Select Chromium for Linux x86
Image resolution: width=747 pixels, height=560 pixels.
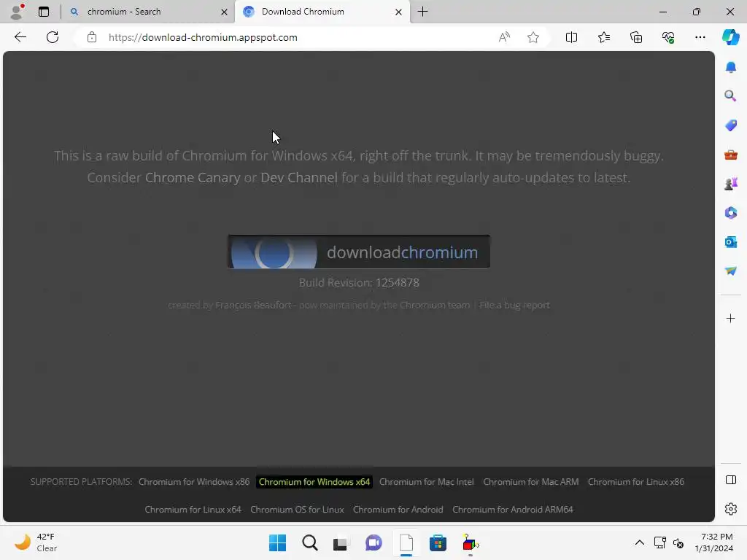point(636,482)
